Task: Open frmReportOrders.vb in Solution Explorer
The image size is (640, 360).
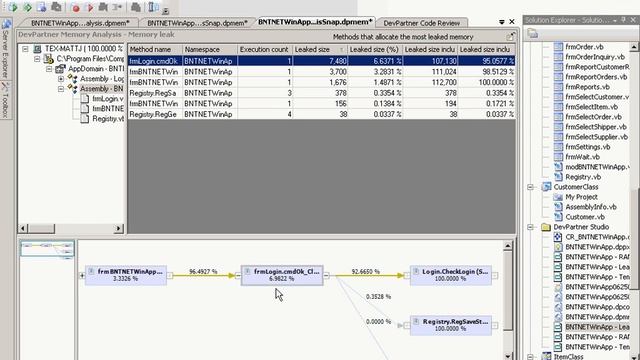Action: tap(596, 77)
